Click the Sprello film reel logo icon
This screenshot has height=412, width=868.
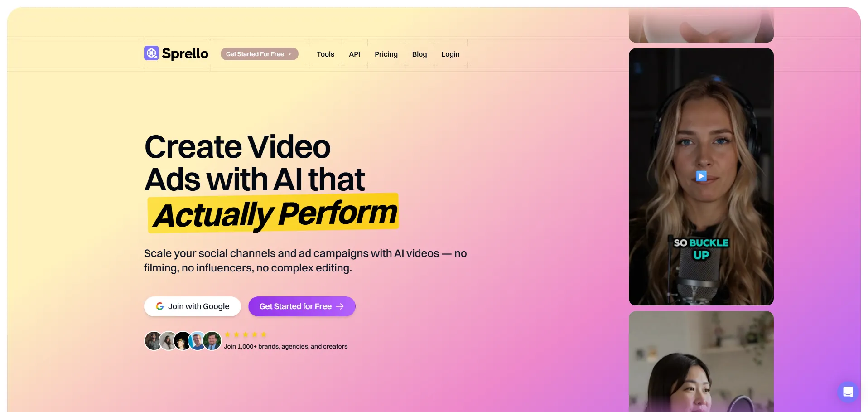(x=151, y=53)
